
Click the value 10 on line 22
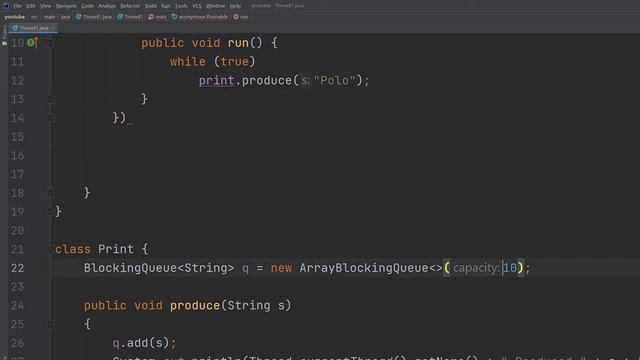tap(510, 268)
